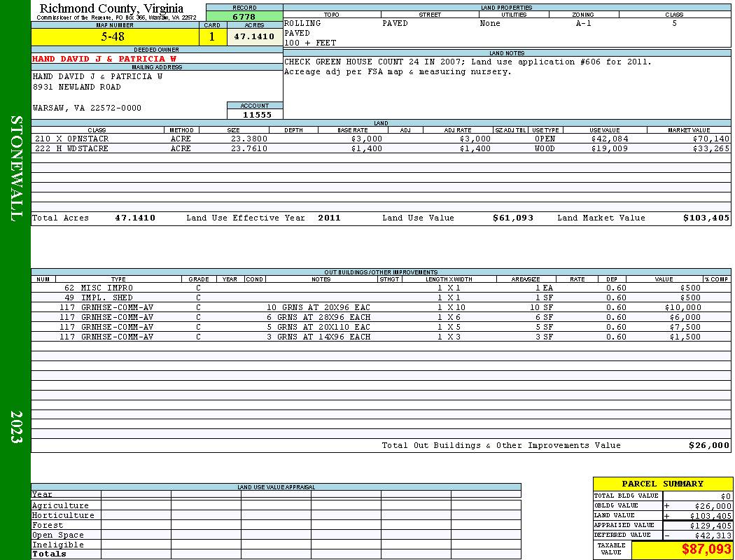This screenshot has height=560, width=735.
Task: Click the OPEN use type cell
Action: pyautogui.click(x=545, y=139)
